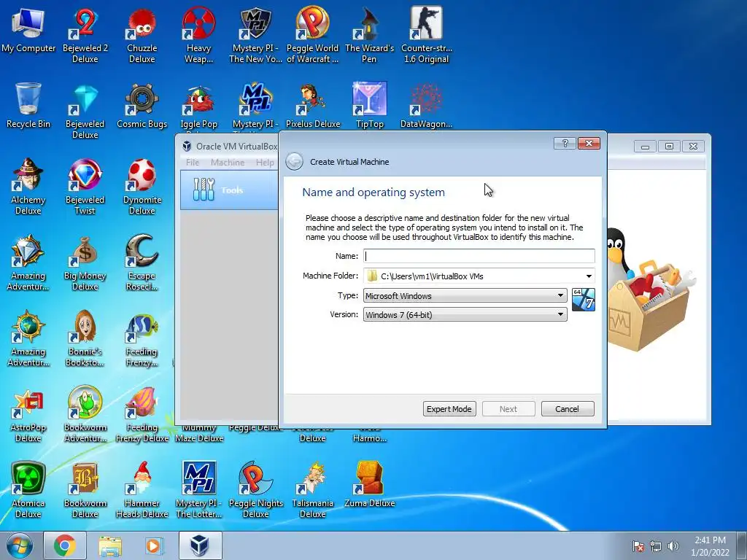Select the Recycle Bin icon
Viewport: 747px width, 560px height.
(x=28, y=105)
